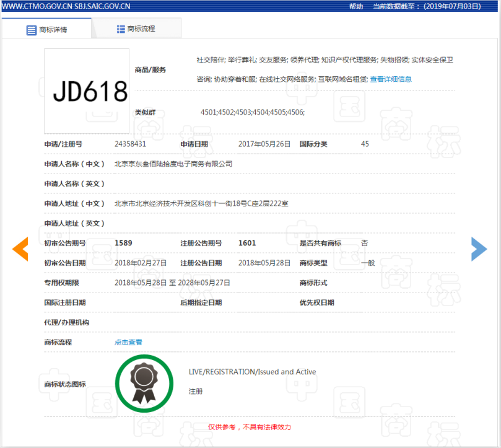Click the 注册 status label
Image resolution: width=501 pixels, height=448 pixels.
coord(196,392)
